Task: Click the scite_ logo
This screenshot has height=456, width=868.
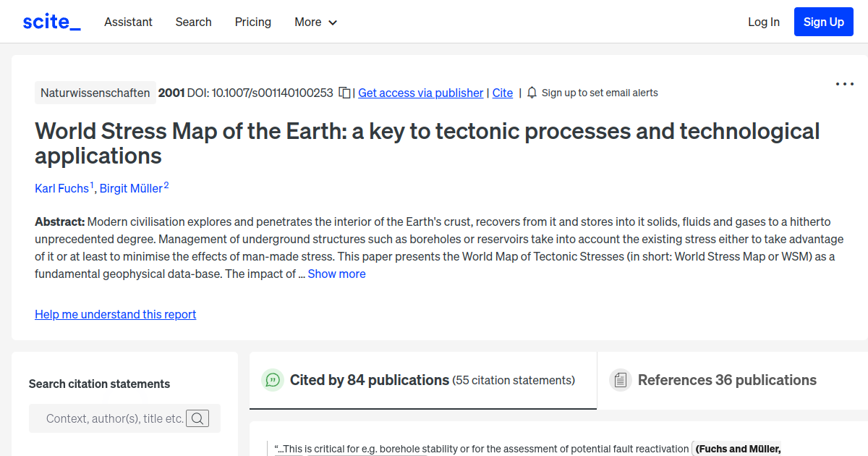Action: (x=51, y=21)
